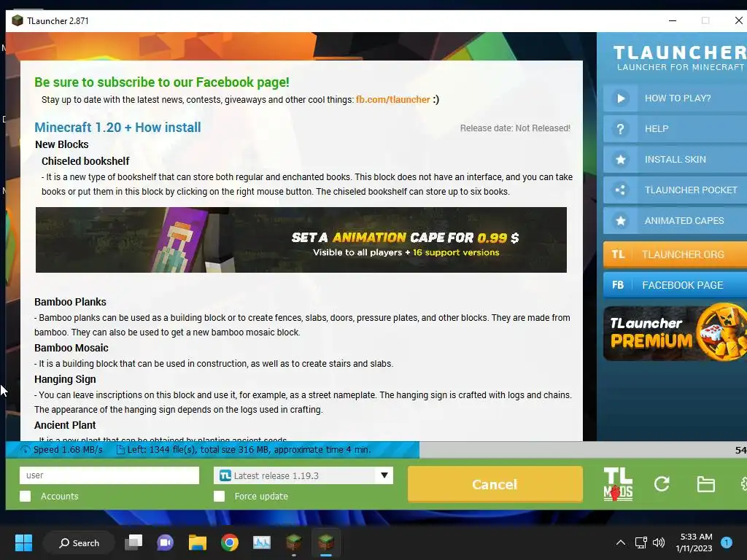Click the FB icon beside Facebook Page
This screenshot has height=560, width=747.
tap(618, 285)
